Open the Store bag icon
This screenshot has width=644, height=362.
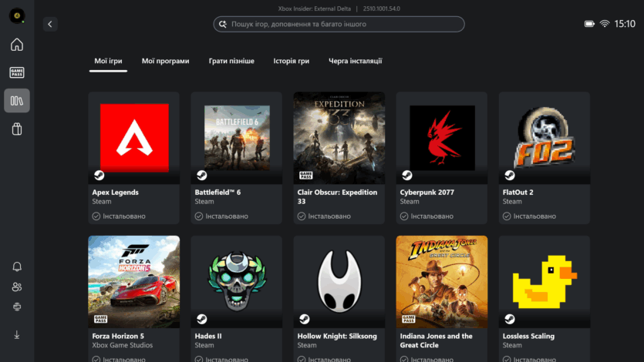pyautogui.click(x=16, y=129)
